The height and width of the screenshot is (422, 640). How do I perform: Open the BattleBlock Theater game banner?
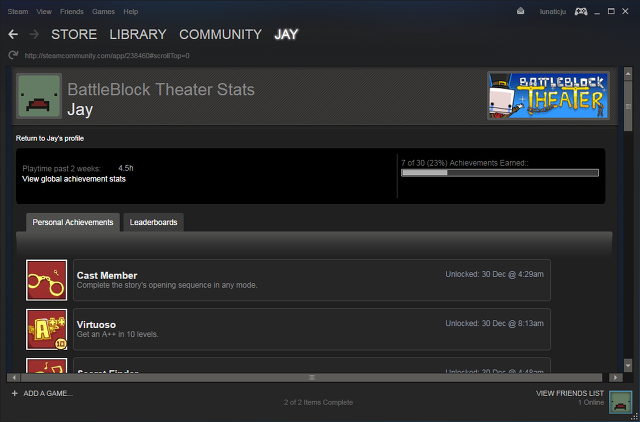548,96
